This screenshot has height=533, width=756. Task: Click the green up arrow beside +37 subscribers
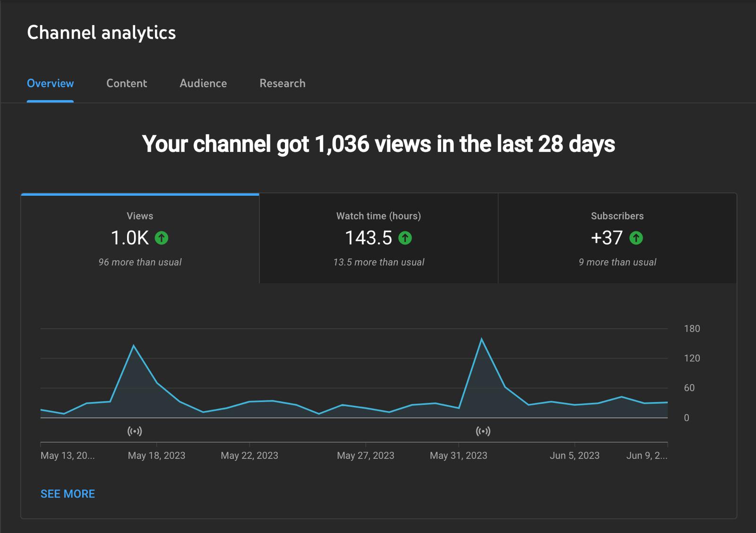pos(636,238)
